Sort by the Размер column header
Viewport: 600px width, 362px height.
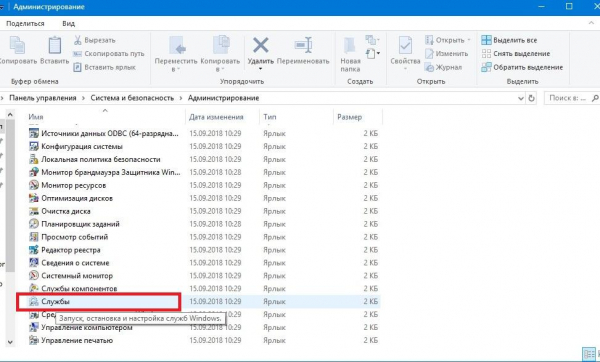(x=349, y=117)
